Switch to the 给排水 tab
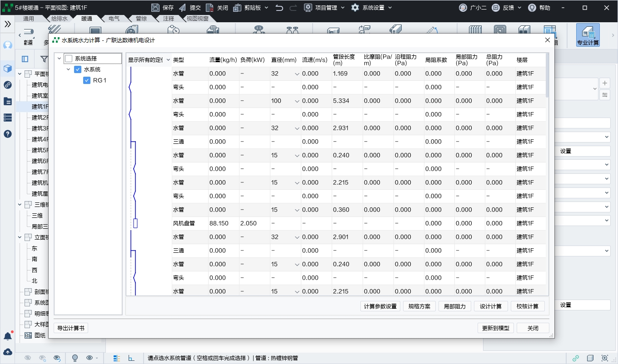Image resolution: width=618 pixels, height=364 pixels. [59, 19]
